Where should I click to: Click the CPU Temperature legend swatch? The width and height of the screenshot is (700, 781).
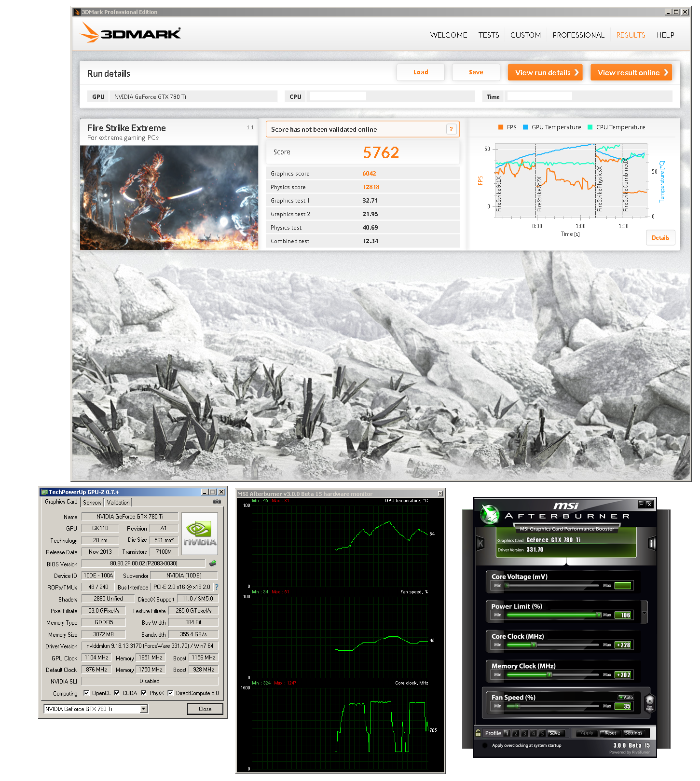click(x=590, y=127)
